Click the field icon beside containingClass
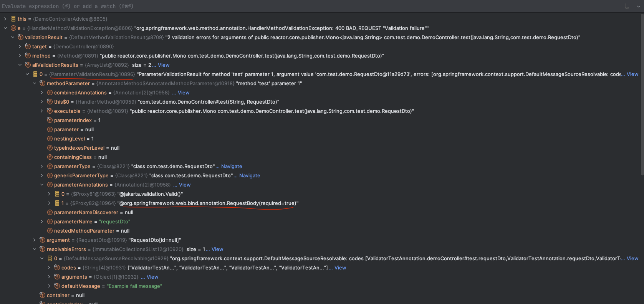 click(x=50, y=157)
